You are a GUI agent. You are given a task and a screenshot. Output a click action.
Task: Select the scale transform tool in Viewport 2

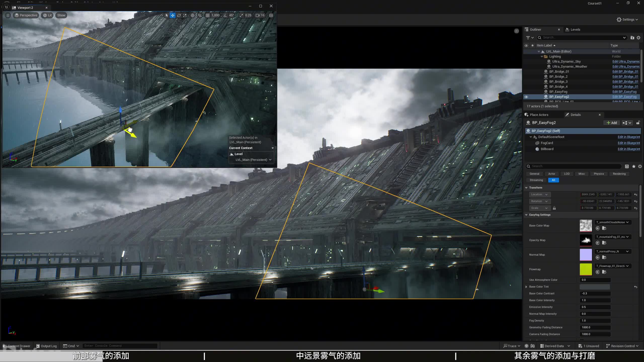pos(185,15)
